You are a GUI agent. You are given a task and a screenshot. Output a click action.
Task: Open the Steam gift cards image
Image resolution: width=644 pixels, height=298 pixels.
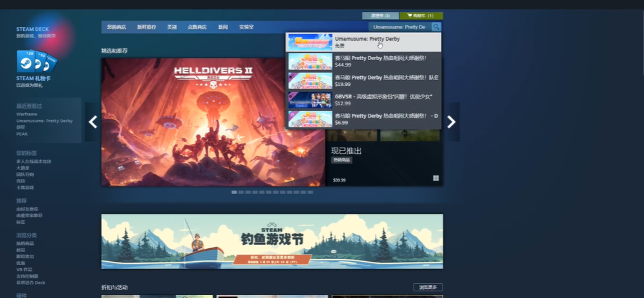coord(37,61)
